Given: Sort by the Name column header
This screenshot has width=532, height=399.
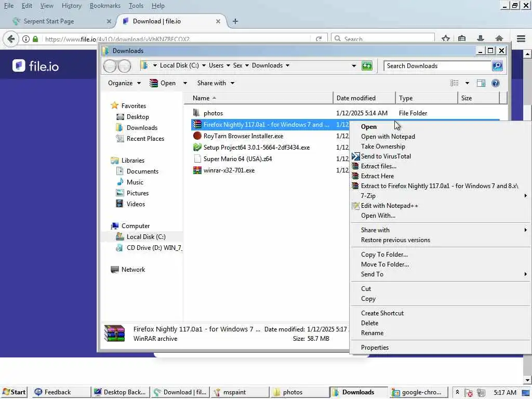Looking at the screenshot, I should [258, 98].
